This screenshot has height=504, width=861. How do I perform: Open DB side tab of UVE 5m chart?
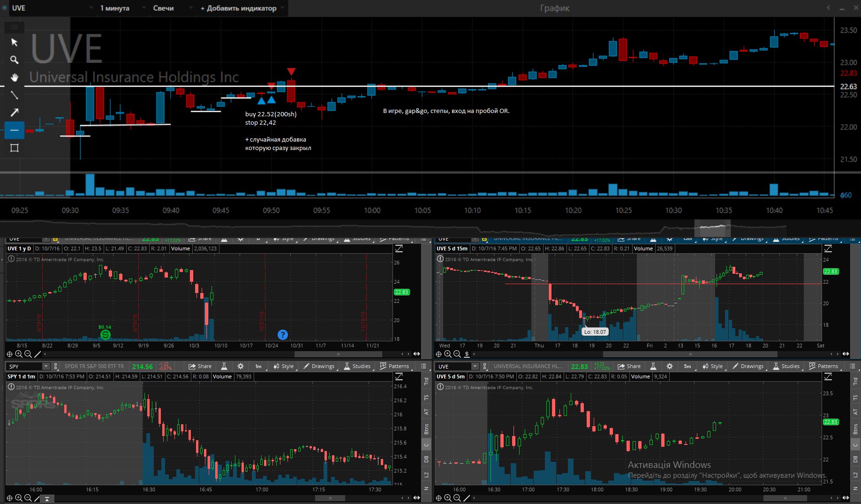click(855, 459)
